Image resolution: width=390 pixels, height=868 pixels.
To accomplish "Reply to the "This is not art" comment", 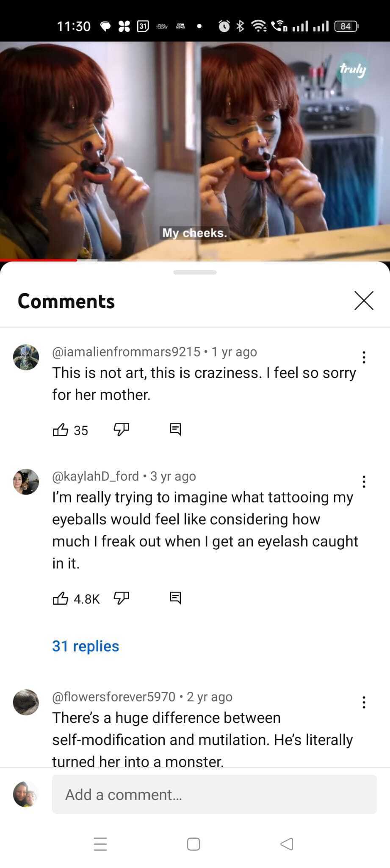I will click(175, 429).
